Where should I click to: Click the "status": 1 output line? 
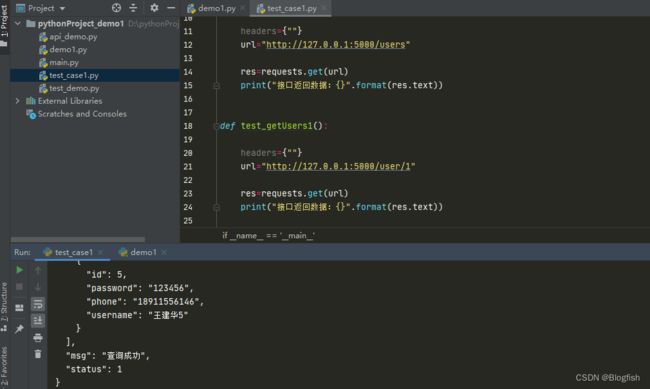[x=94, y=369]
